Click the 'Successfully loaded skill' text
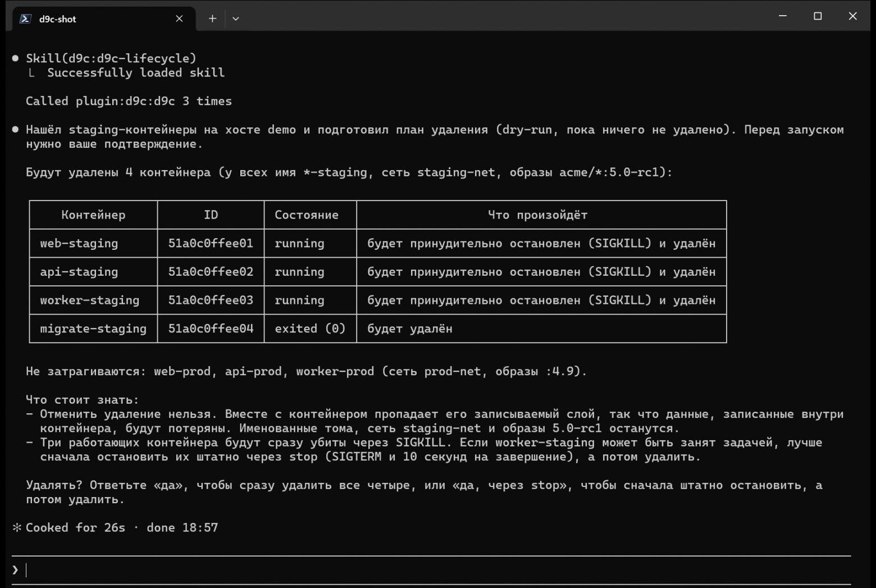 136,72
